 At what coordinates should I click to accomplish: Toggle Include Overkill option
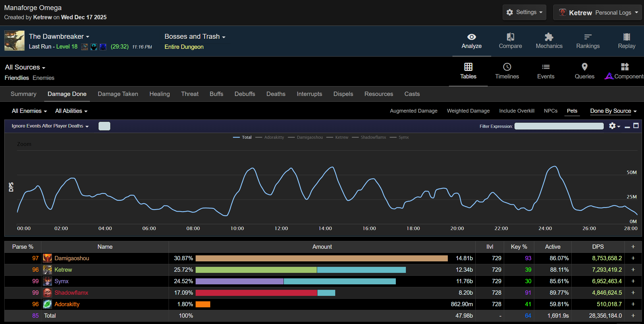516,111
